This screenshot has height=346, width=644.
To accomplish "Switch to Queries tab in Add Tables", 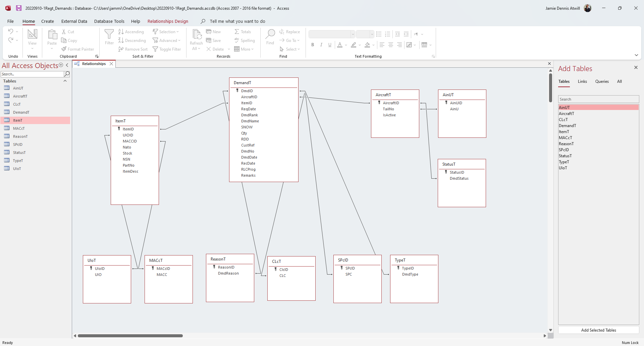I will pyautogui.click(x=602, y=81).
